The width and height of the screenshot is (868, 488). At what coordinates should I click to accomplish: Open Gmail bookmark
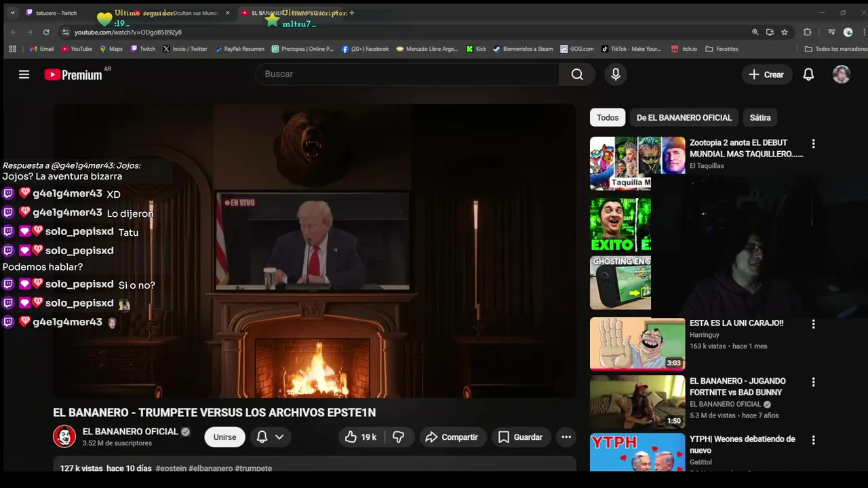pyautogui.click(x=42, y=49)
